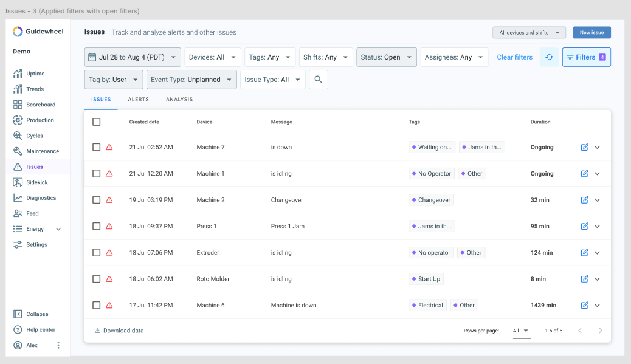
Task: Open Sidekick from the sidebar
Action: click(30, 182)
